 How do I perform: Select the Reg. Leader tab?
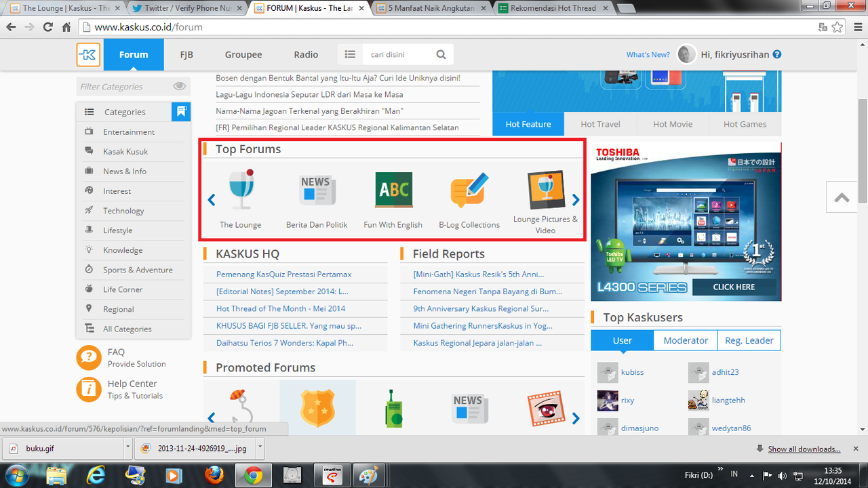[x=749, y=340]
